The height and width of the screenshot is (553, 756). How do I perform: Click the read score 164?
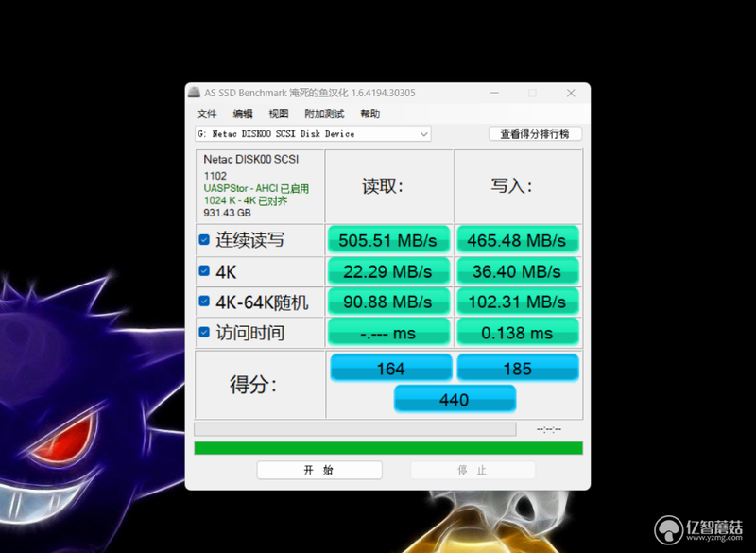[x=391, y=369]
